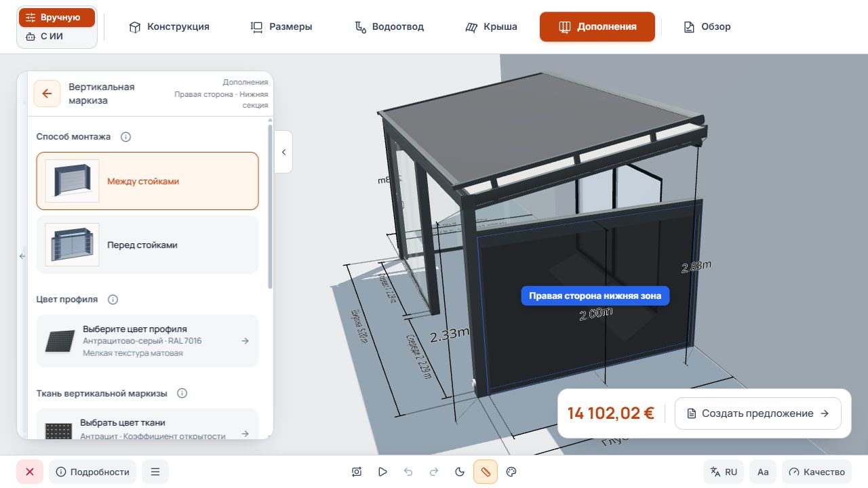Click the 2.33m dimension label

[x=450, y=333]
